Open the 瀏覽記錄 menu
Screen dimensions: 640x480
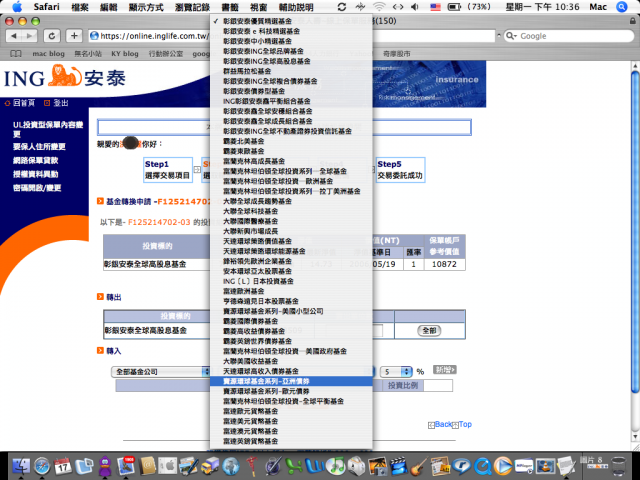[192, 7]
